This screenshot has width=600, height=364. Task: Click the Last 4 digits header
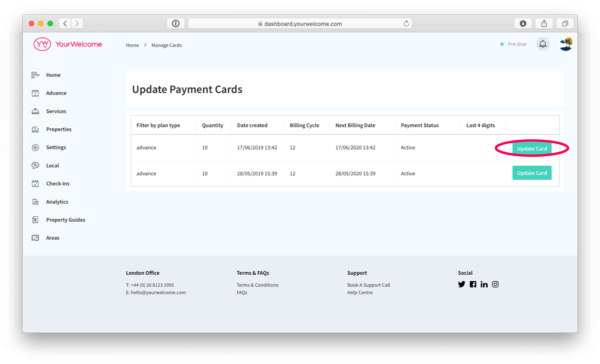click(x=480, y=125)
